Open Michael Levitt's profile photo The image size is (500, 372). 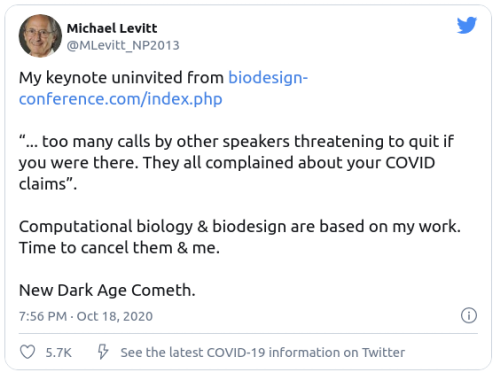click(x=40, y=36)
